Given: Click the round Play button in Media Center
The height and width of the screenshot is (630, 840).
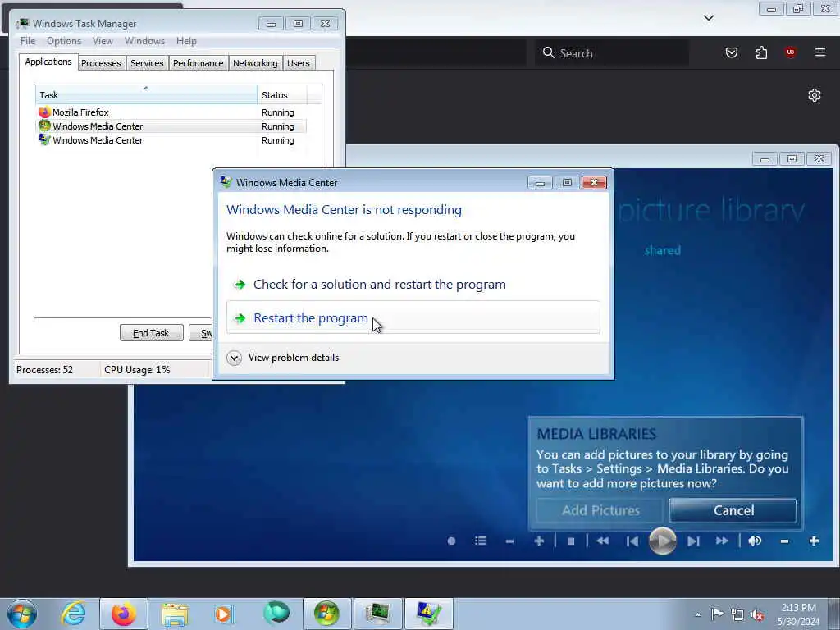Looking at the screenshot, I should [x=663, y=541].
